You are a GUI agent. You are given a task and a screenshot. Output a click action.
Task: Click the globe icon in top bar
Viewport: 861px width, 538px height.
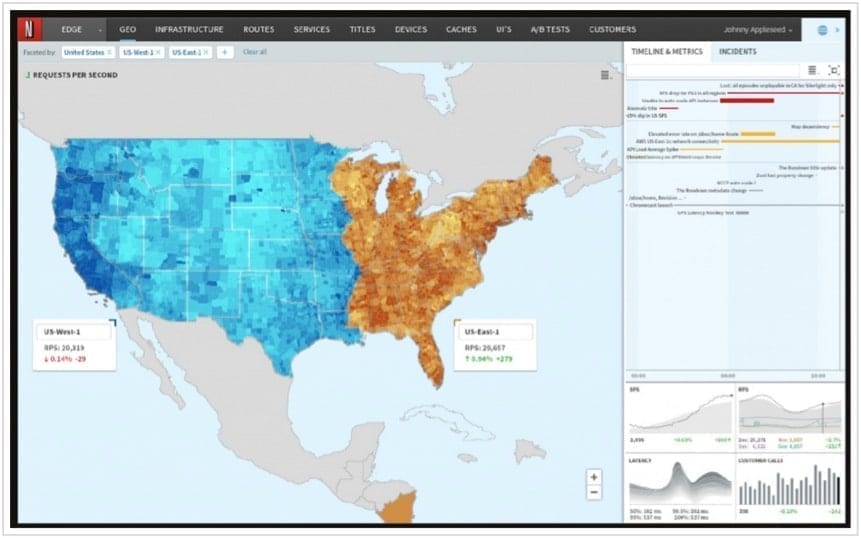coord(822,30)
